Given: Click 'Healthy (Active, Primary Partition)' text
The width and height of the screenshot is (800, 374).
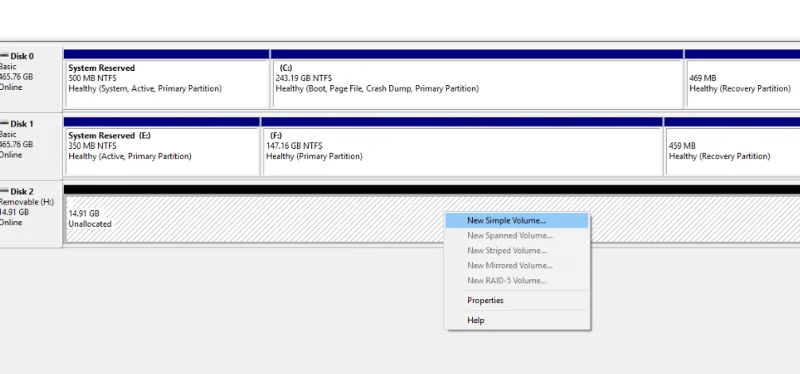Looking at the screenshot, I should tap(130, 157).
